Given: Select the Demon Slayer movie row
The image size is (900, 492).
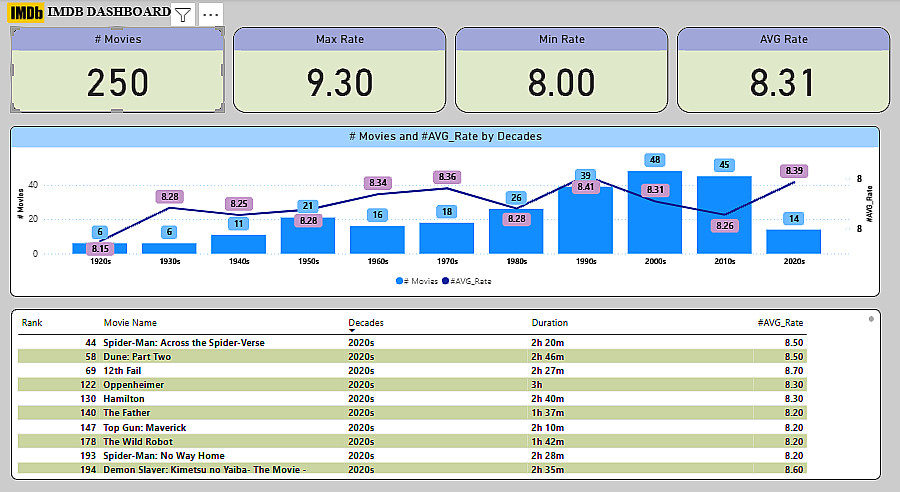Looking at the screenshot, I should tap(412, 469).
